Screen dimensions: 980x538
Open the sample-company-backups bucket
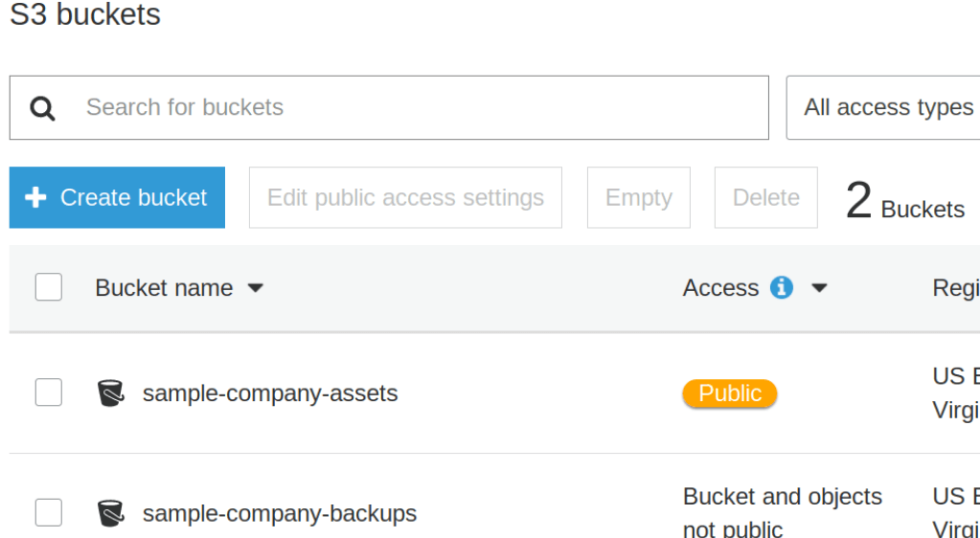[x=279, y=514]
